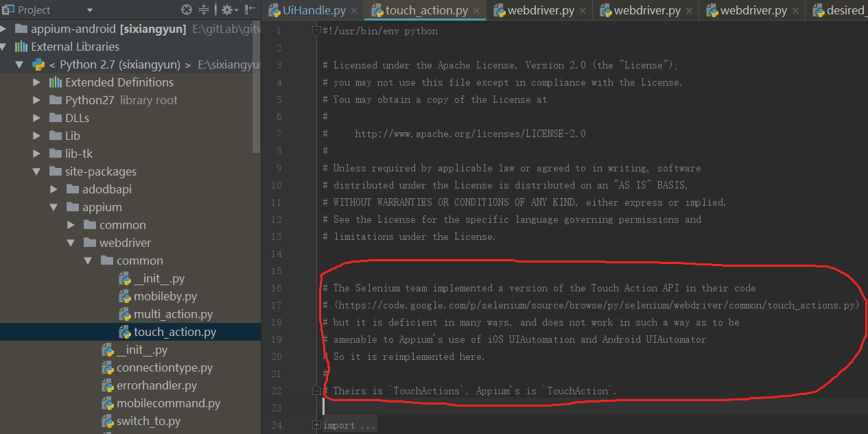The height and width of the screenshot is (434, 868).
Task: Click the appium-android project folder icon
Action: pos(21,29)
